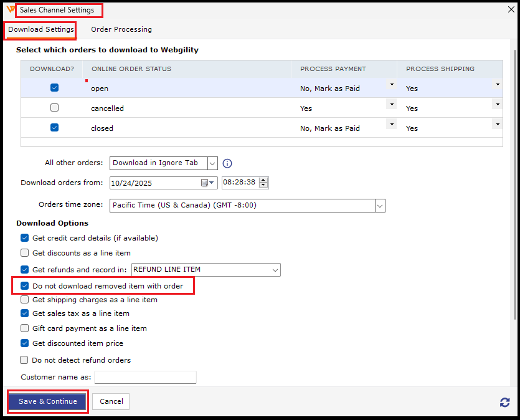520x420 pixels.
Task: Enable Do not detect refund orders
Action: coord(25,360)
